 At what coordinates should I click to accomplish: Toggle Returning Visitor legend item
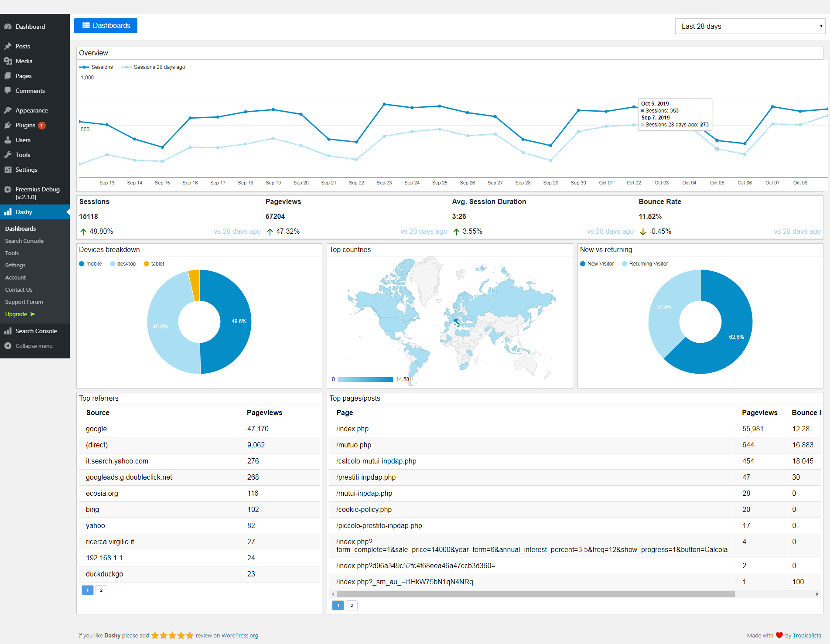point(645,264)
